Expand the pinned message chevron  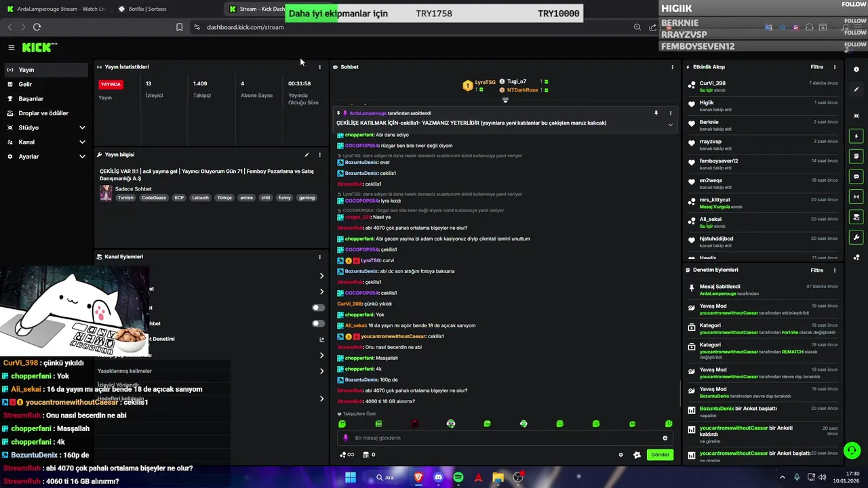[670, 125]
